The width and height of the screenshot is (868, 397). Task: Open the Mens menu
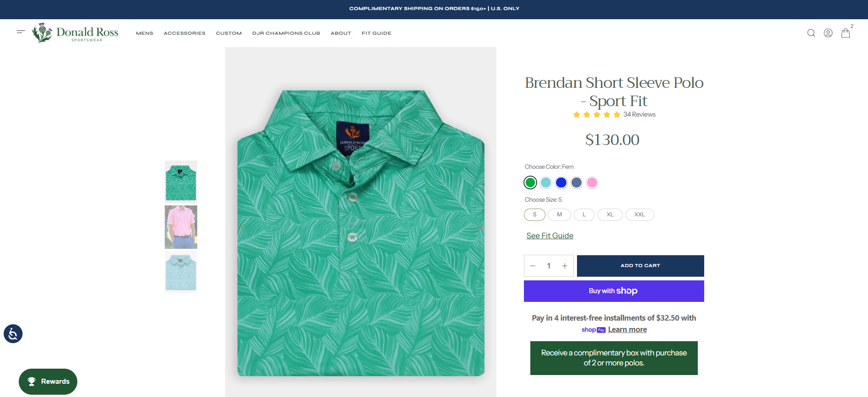pos(145,33)
